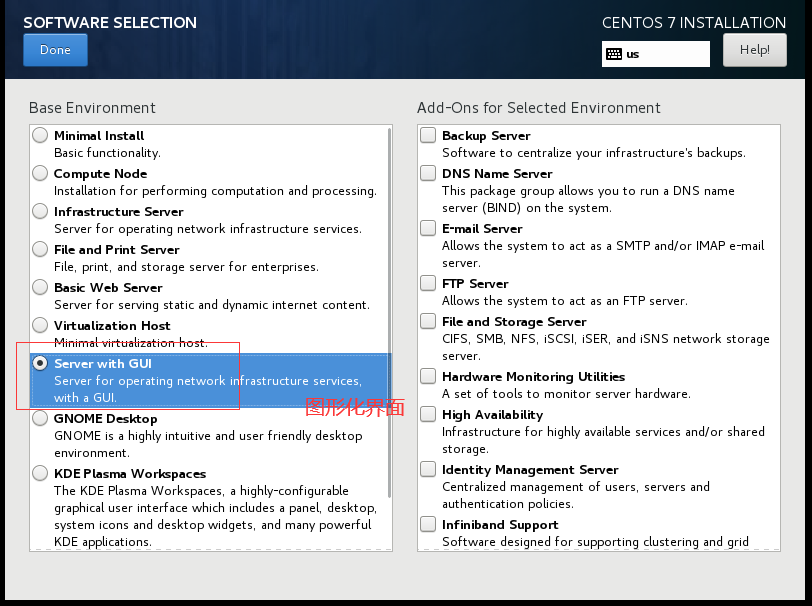Enable Backup Server add-on checkbox

pyautogui.click(x=428, y=135)
